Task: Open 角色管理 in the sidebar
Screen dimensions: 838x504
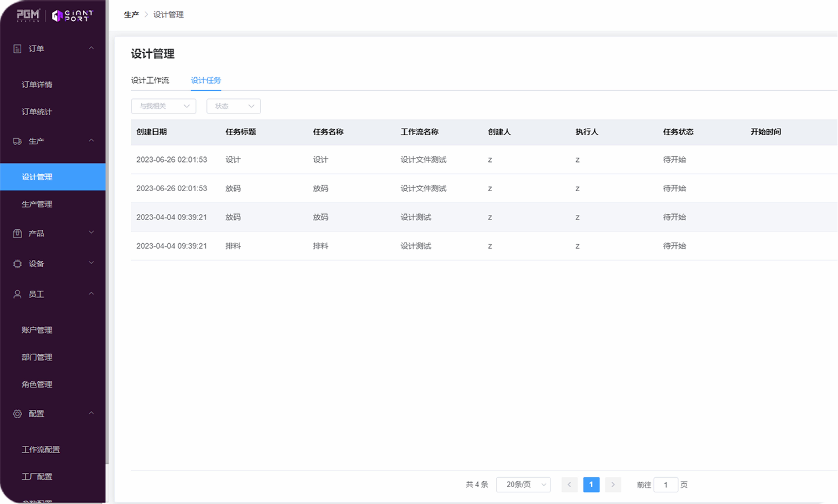Action: pyautogui.click(x=37, y=384)
